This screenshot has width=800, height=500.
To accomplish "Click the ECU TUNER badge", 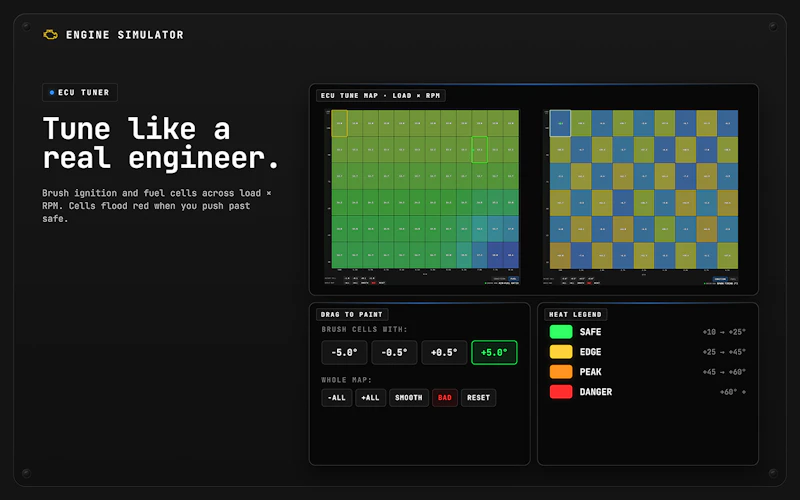I will pos(80,92).
